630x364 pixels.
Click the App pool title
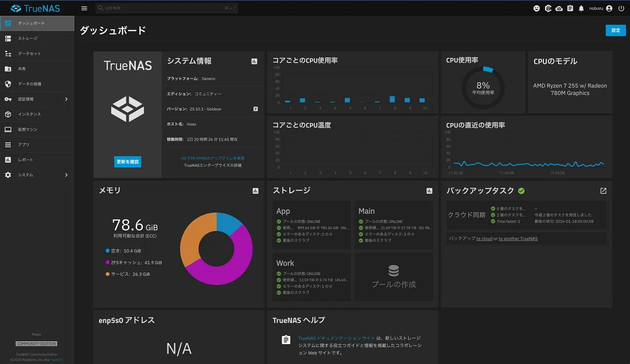pyautogui.click(x=283, y=211)
